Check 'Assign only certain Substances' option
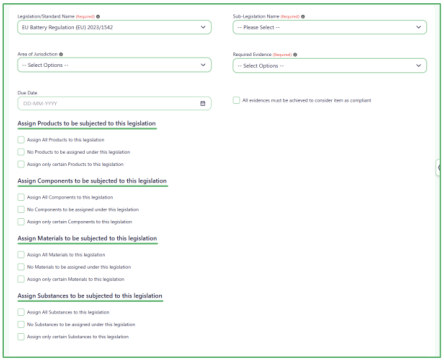 point(21,337)
